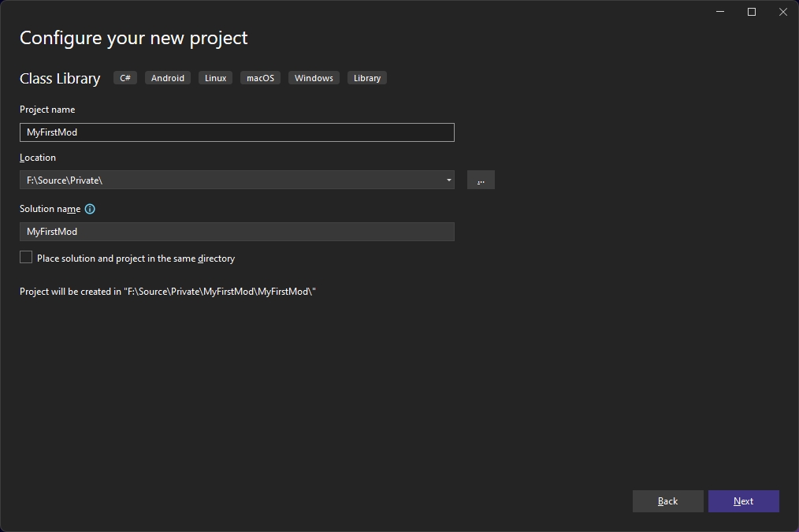Click the Library project type tag
Image resolution: width=799 pixels, height=532 pixels.
(x=367, y=78)
